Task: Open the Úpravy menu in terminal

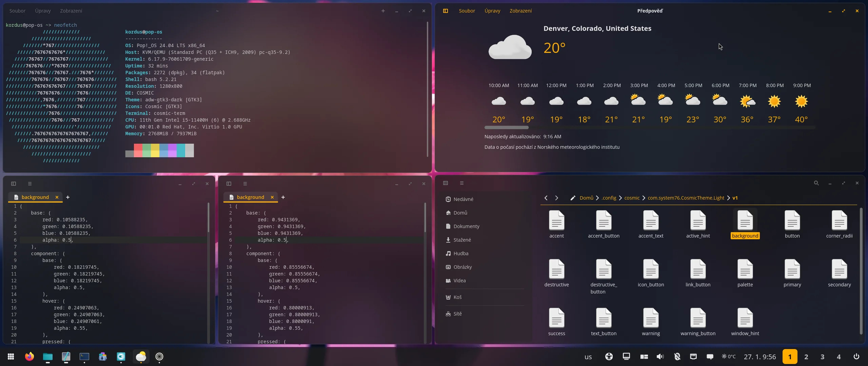Action: click(x=43, y=11)
